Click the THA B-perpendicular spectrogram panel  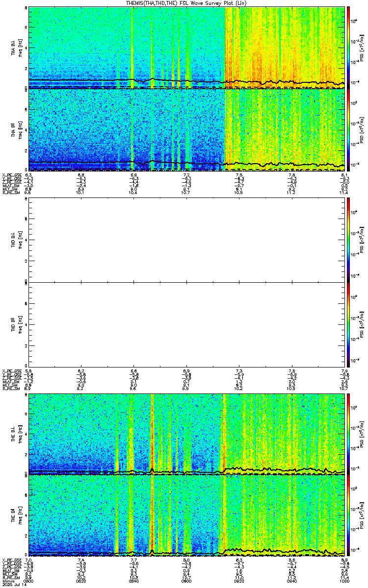tap(187, 48)
